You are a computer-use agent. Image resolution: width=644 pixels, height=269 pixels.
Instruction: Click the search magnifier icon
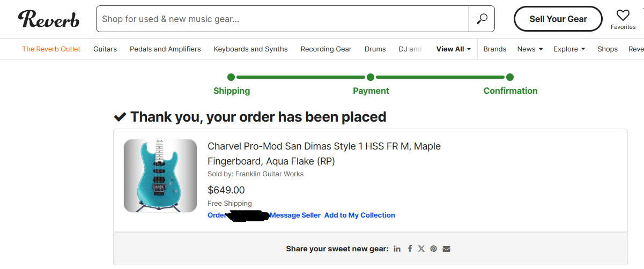[482, 19]
